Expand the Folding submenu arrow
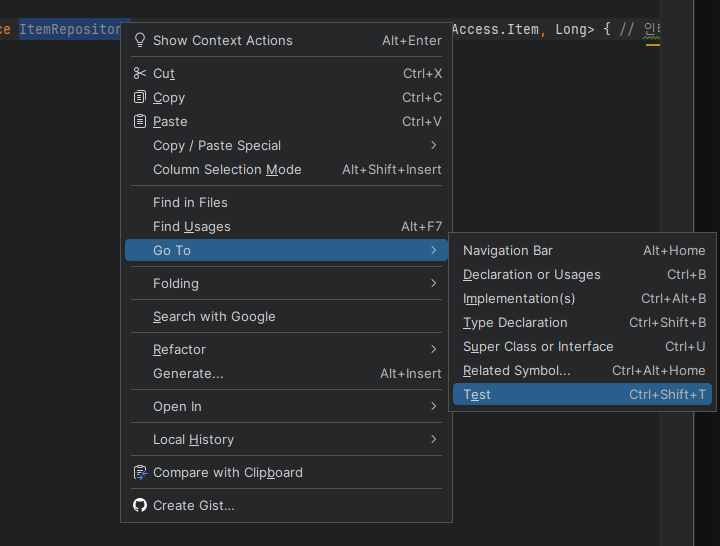720x546 pixels. [433, 283]
